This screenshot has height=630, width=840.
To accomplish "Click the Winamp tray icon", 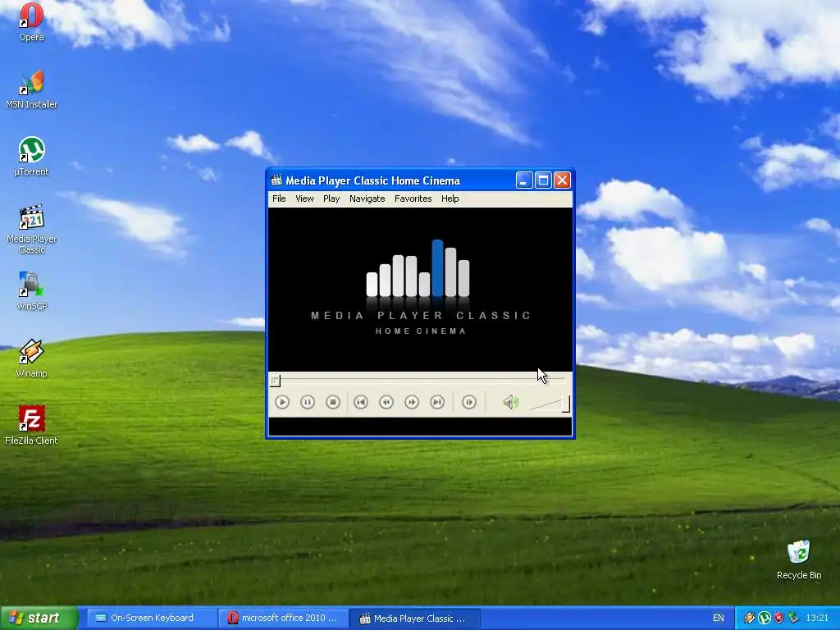I will (x=749, y=618).
